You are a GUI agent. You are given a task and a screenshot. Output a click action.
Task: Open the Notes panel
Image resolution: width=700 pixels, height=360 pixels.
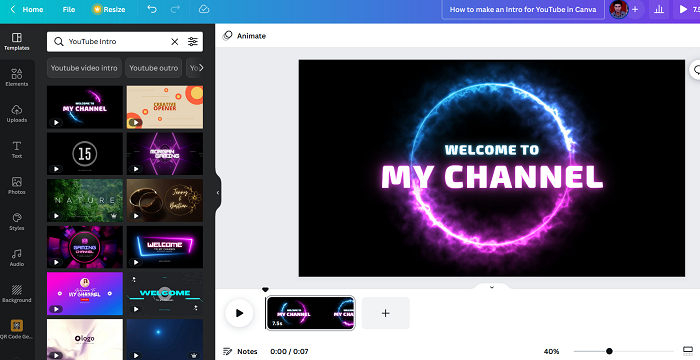click(240, 351)
